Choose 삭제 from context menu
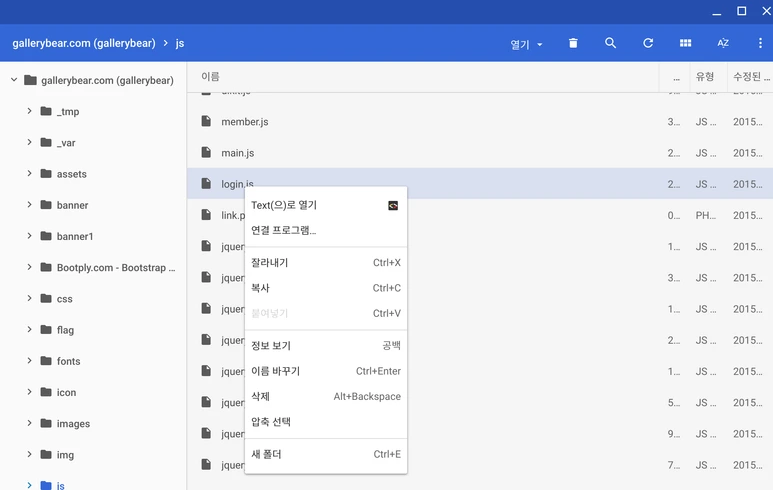This screenshot has height=490, width=773. [x=326, y=396]
